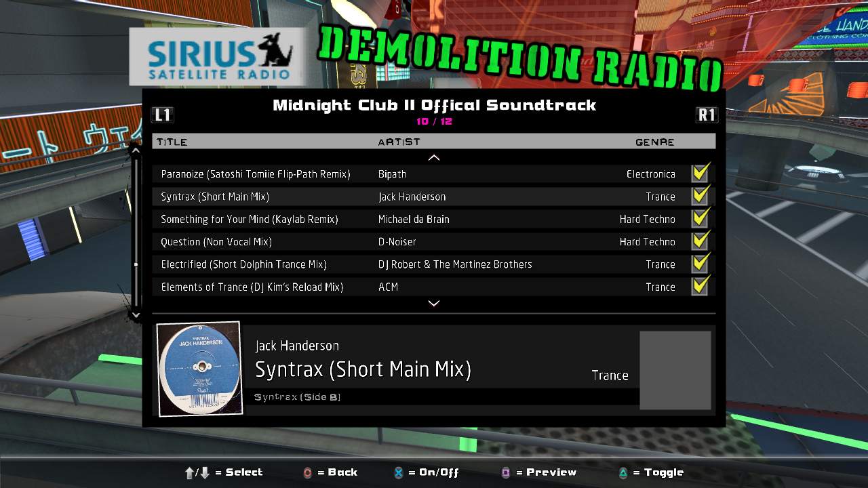Click the square Preview button icon

(x=505, y=473)
